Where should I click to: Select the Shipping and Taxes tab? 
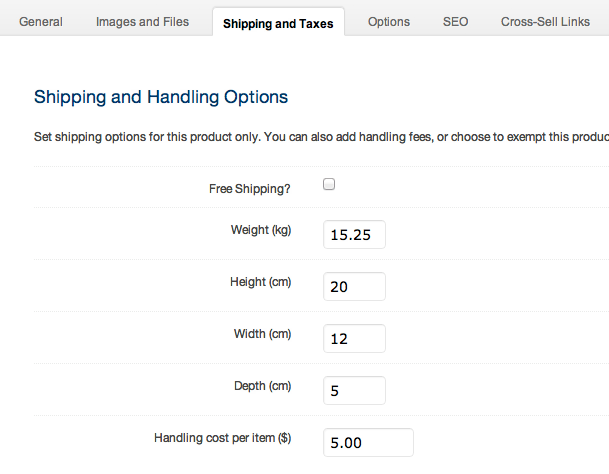point(278,23)
